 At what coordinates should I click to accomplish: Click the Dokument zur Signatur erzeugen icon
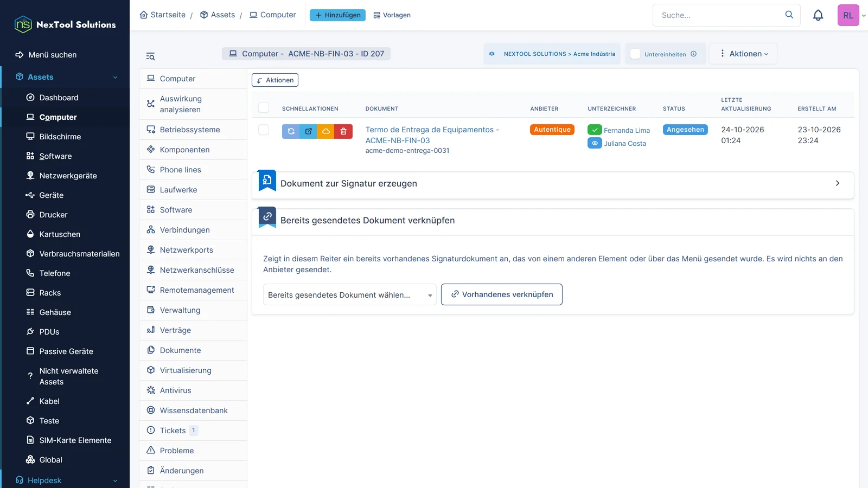pyautogui.click(x=267, y=181)
